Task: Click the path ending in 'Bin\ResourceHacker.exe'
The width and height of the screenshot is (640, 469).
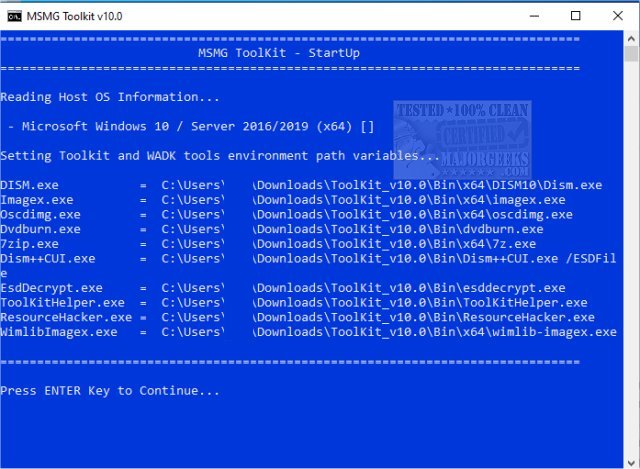Action: (378, 318)
